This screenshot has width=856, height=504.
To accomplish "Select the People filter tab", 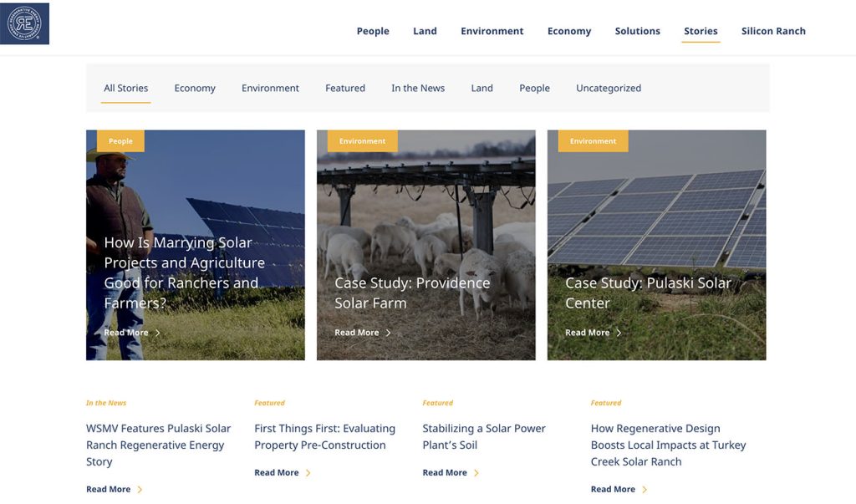I will pos(534,88).
